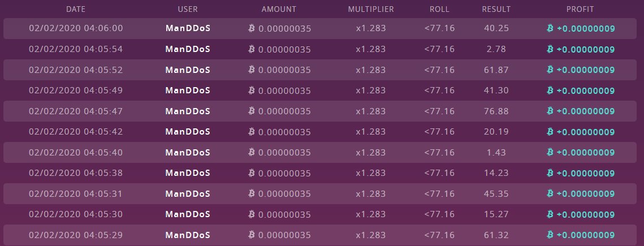Click the amount bitcoin icon in the 04:06:00 row
The height and width of the screenshot is (246, 644).
[252, 28]
